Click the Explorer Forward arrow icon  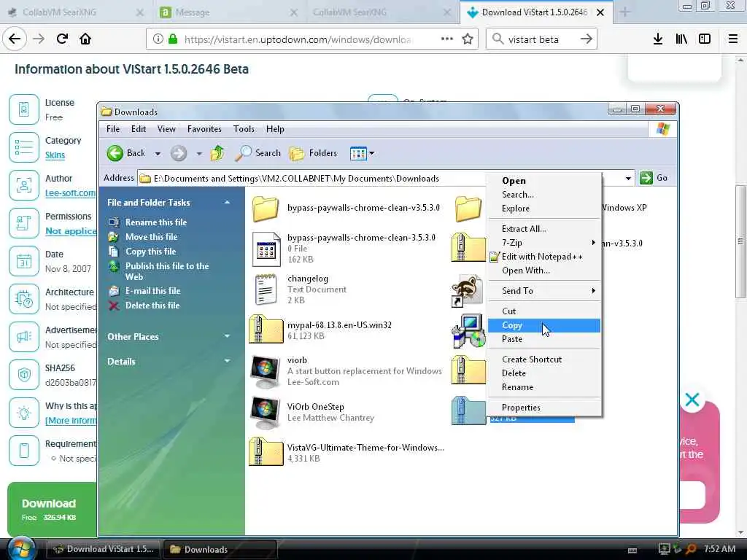179,153
